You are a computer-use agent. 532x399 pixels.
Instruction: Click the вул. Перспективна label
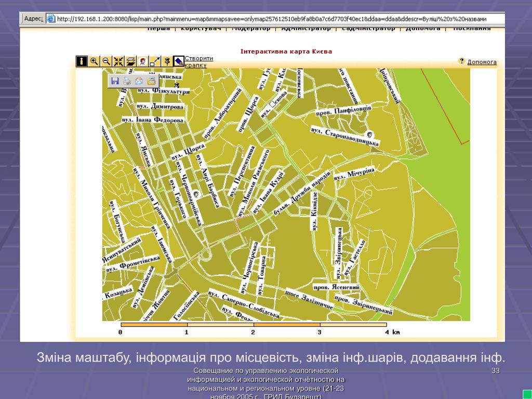(x=242, y=171)
